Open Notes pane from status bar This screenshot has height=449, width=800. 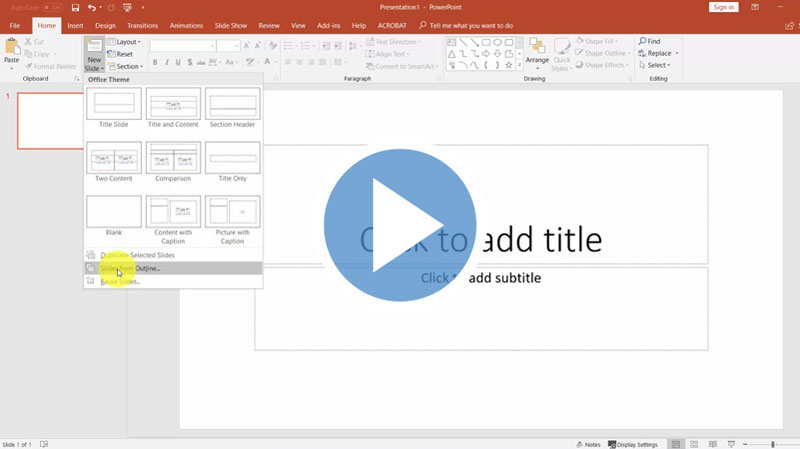coord(589,444)
